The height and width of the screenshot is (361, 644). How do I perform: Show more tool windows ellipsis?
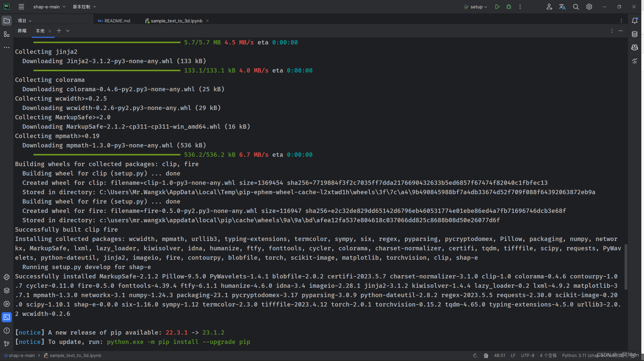click(x=7, y=47)
